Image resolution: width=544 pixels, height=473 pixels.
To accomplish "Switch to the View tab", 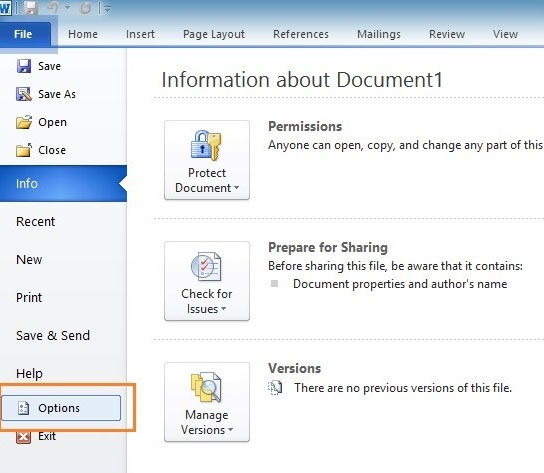I will [505, 34].
